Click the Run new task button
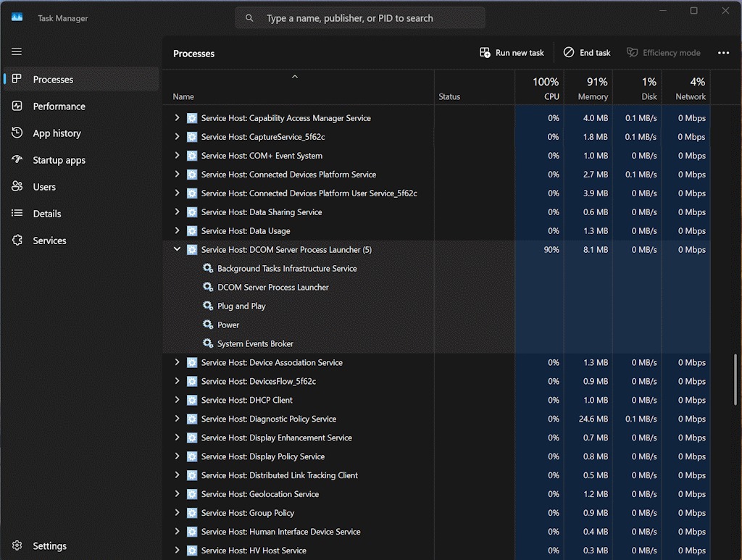 point(512,53)
